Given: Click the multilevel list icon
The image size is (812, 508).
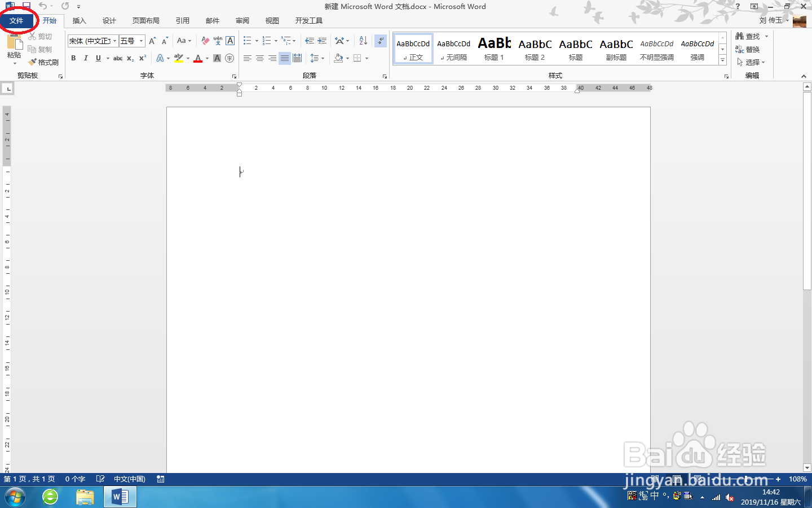Looking at the screenshot, I should (286, 41).
